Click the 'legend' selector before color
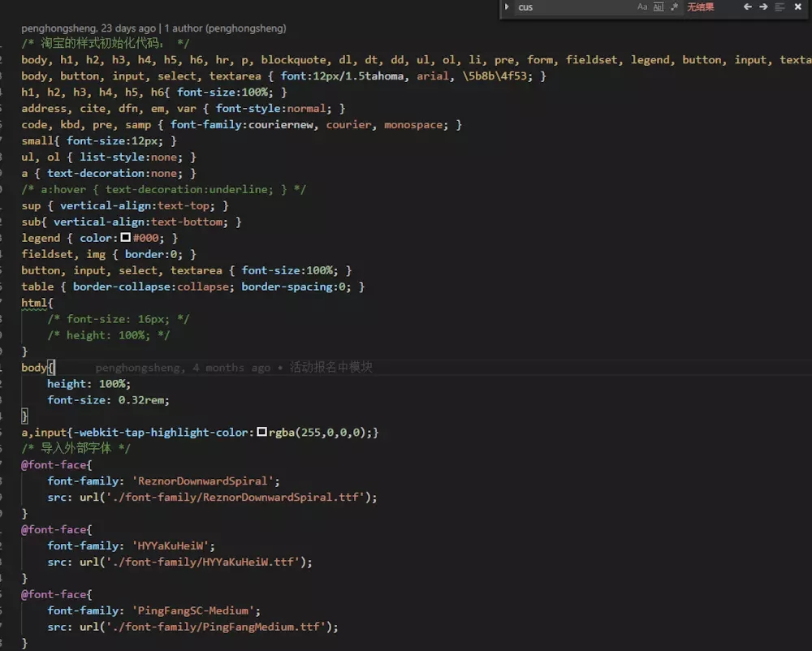The width and height of the screenshot is (812, 651). [41, 238]
